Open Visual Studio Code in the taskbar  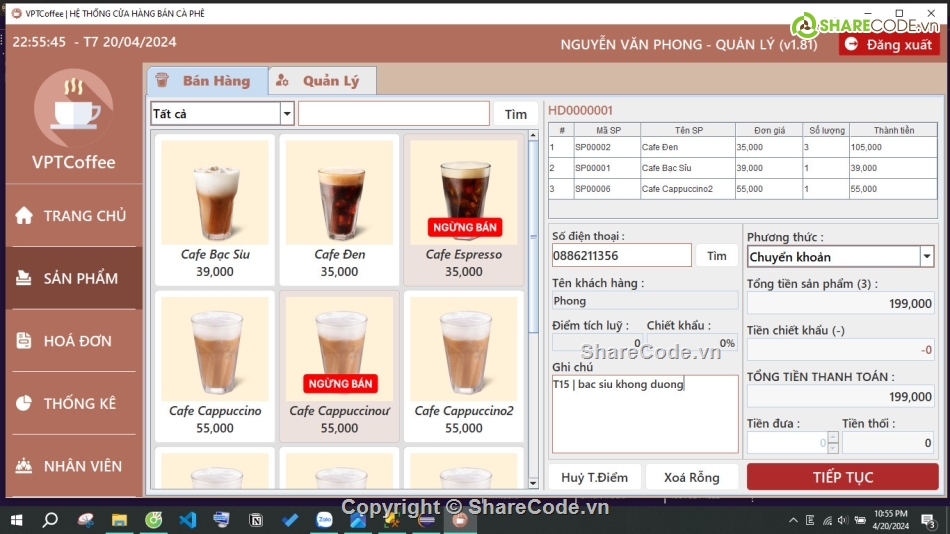[188, 520]
